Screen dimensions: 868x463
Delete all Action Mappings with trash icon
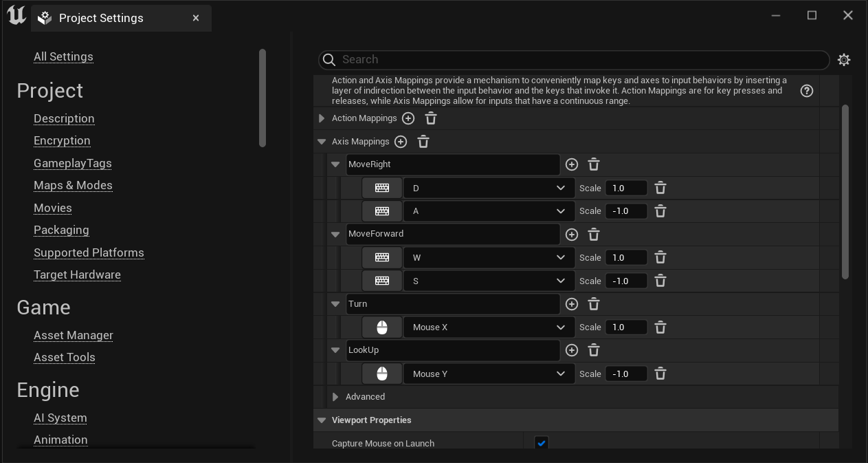431,118
